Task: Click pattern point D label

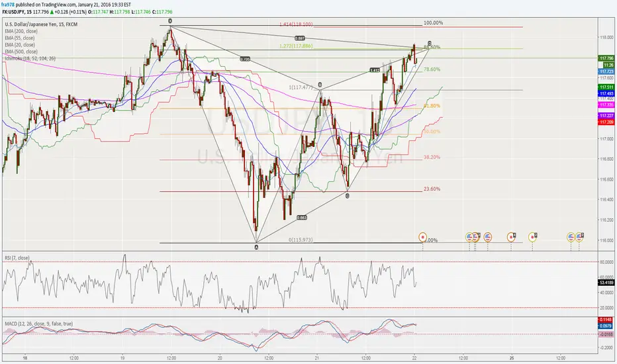Action: (429, 43)
